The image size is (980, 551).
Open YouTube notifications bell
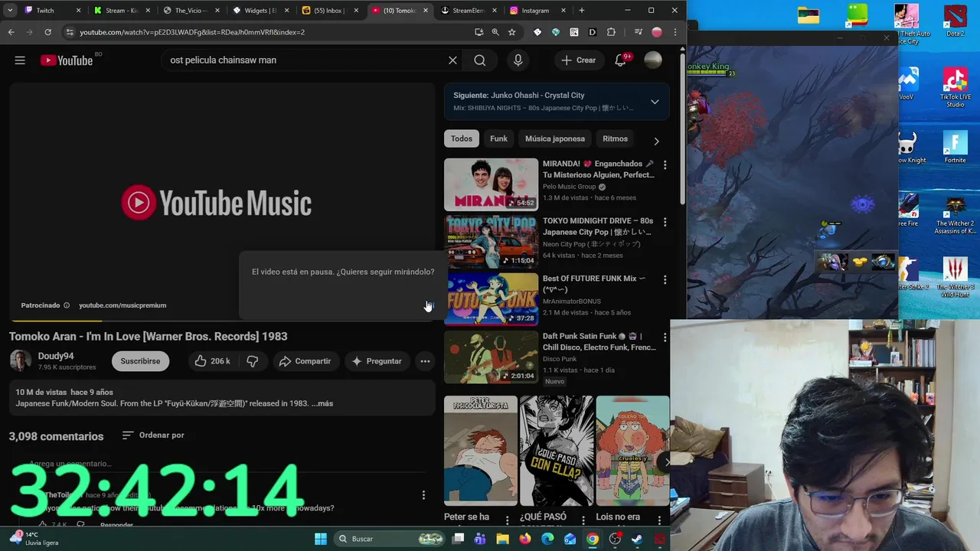click(x=620, y=60)
